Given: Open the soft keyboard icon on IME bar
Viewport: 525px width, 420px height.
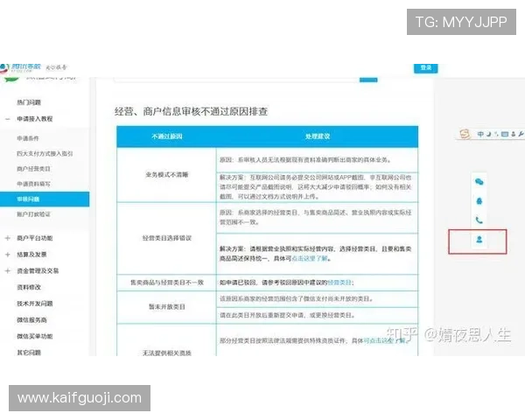Looking at the screenshot, I should [x=505, y=134].
